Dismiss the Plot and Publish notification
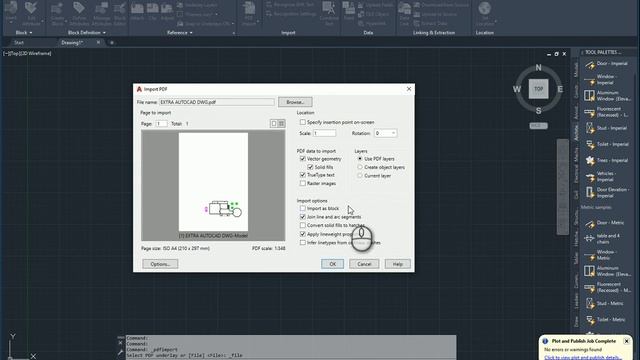This screenshot has width=640, height=360. (x=627, y=341)
